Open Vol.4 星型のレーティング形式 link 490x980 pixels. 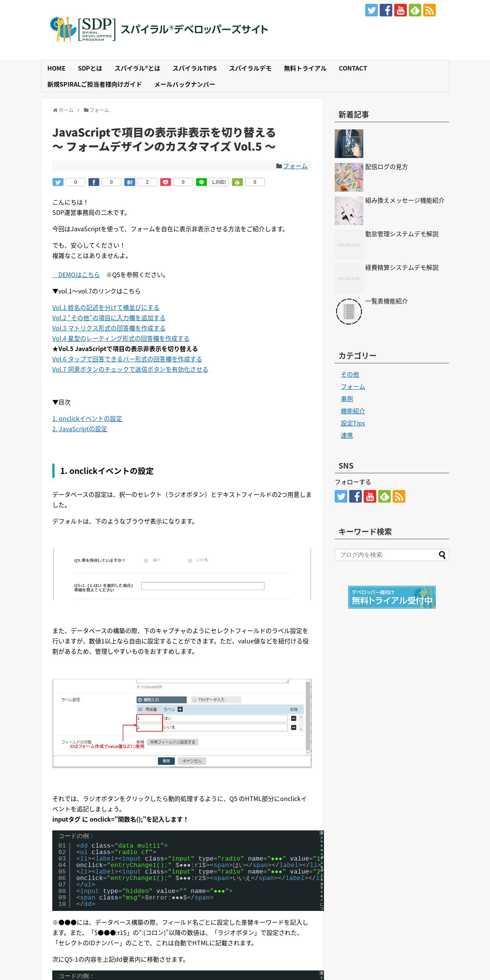(x=121, y=338)
